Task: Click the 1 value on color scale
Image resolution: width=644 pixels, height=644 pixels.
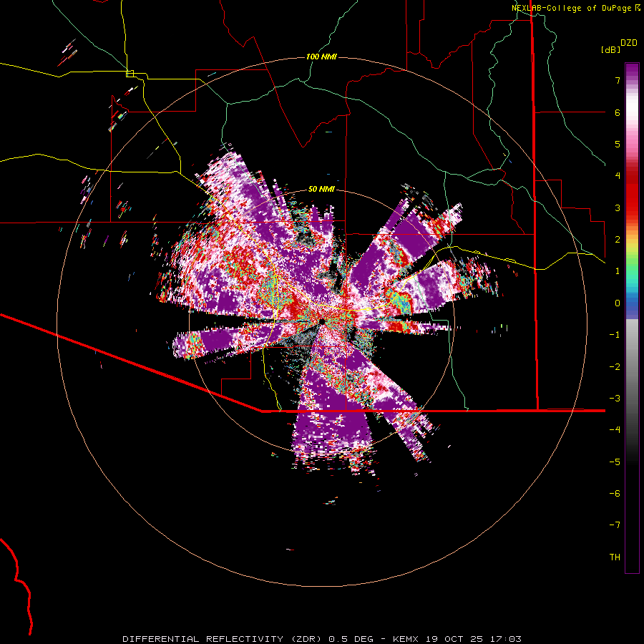Action: (618, 271)
